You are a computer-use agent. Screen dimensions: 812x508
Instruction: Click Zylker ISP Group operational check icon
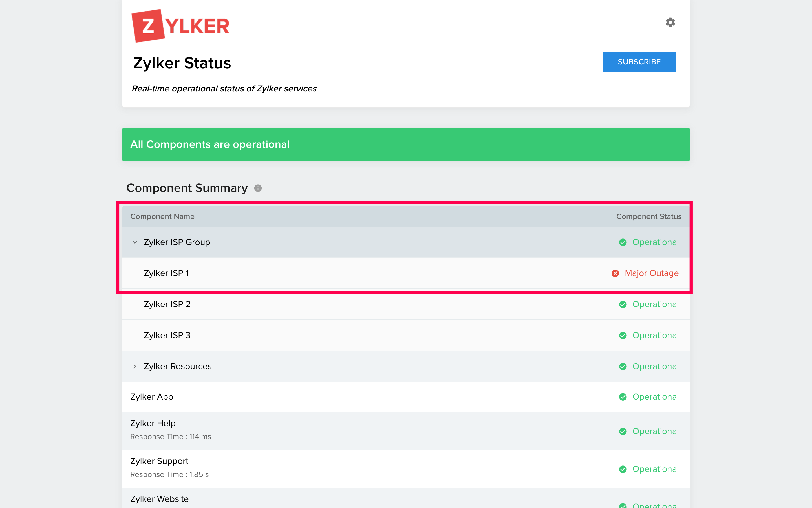(623, 242)
